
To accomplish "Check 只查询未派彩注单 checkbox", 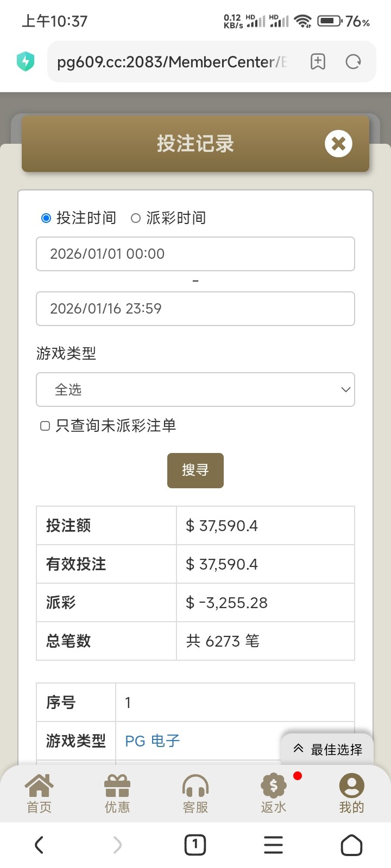I will [x=45, y=426].
